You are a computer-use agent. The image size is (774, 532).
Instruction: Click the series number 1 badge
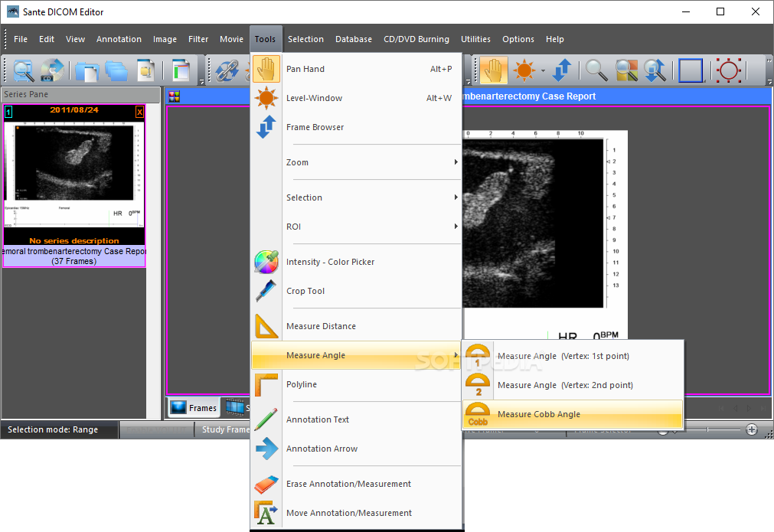click(8, 112)
